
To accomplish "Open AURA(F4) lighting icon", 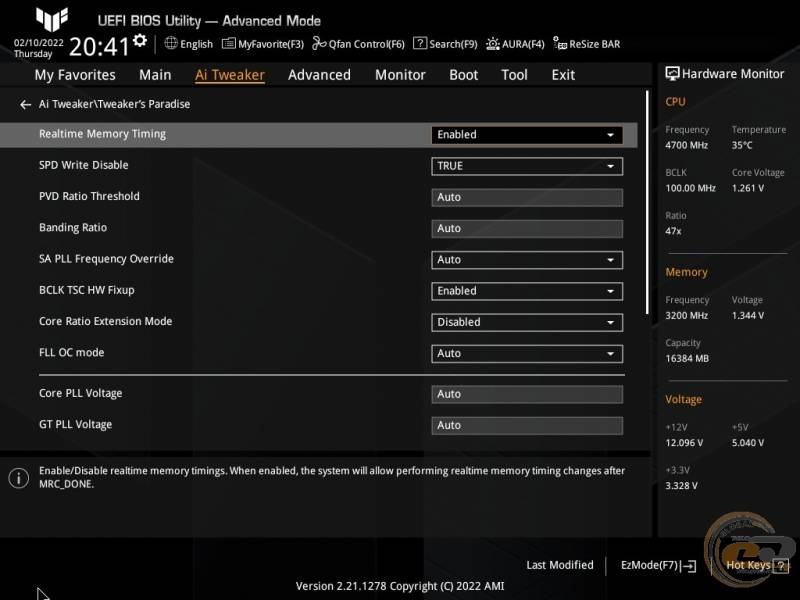I will click(x=492, y=44).
